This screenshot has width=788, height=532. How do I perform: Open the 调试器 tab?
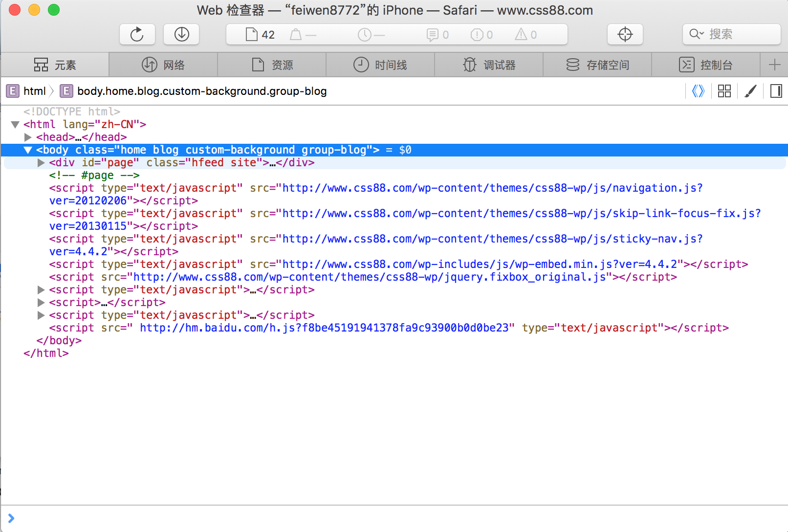(489, 65)
